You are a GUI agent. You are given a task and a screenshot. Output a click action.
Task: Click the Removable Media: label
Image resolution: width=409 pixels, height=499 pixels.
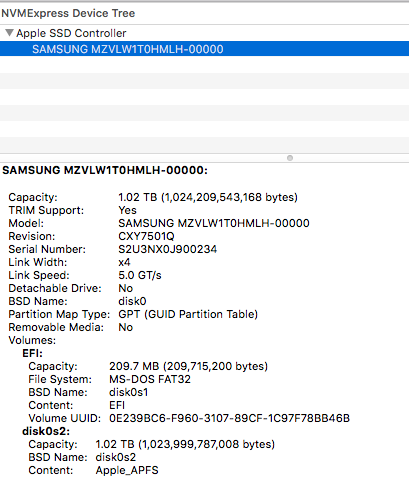tap(56, 327)
